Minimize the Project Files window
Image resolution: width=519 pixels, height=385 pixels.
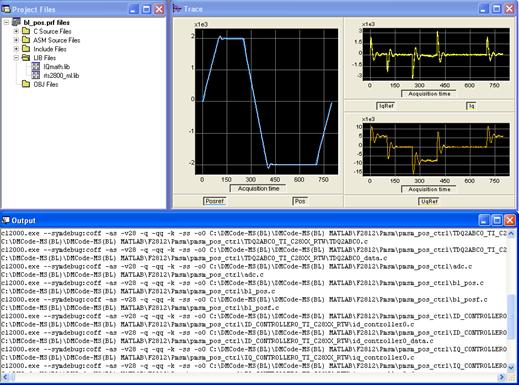click(x=134, y=9)
